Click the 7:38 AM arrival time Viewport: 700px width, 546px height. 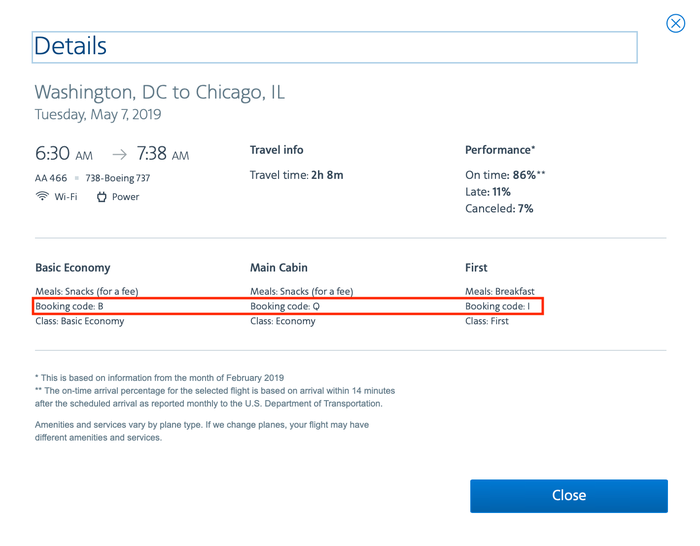tap(163, 155)
